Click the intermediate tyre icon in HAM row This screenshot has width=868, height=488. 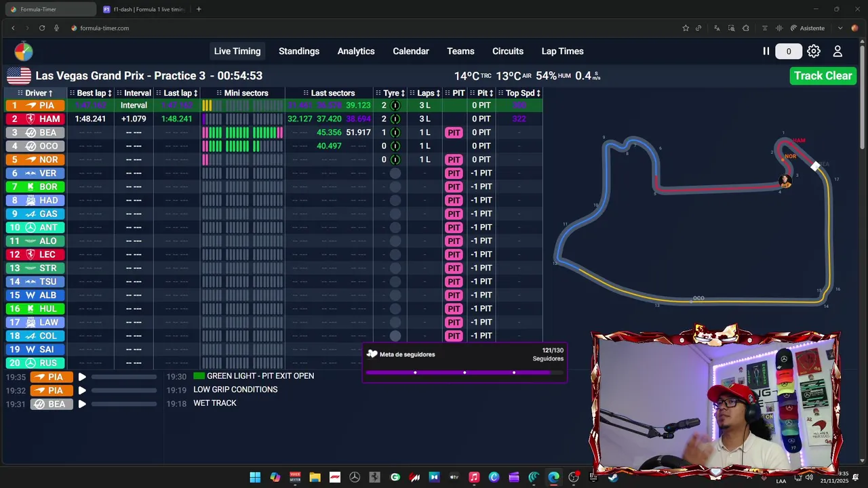point(395,119)
